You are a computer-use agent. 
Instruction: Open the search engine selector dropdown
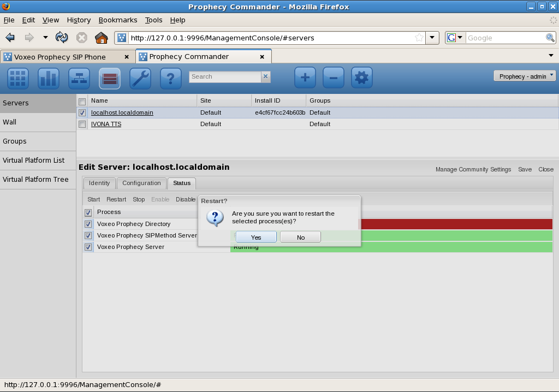click(455, 38)
